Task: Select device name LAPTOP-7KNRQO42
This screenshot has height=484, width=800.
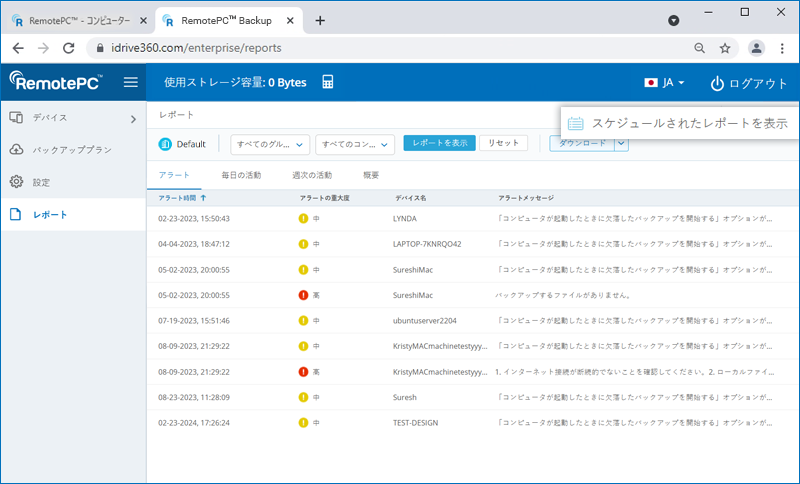Action: tap(427, 244)
